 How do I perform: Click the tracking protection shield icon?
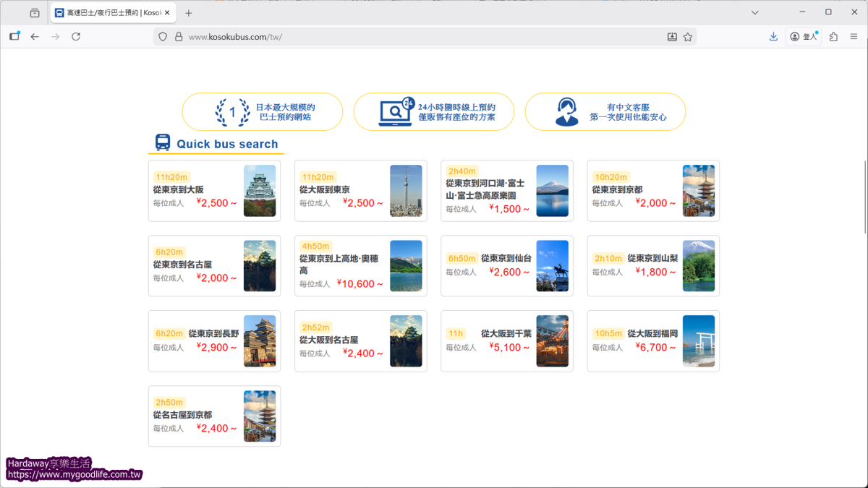click(x=163, y=37)
